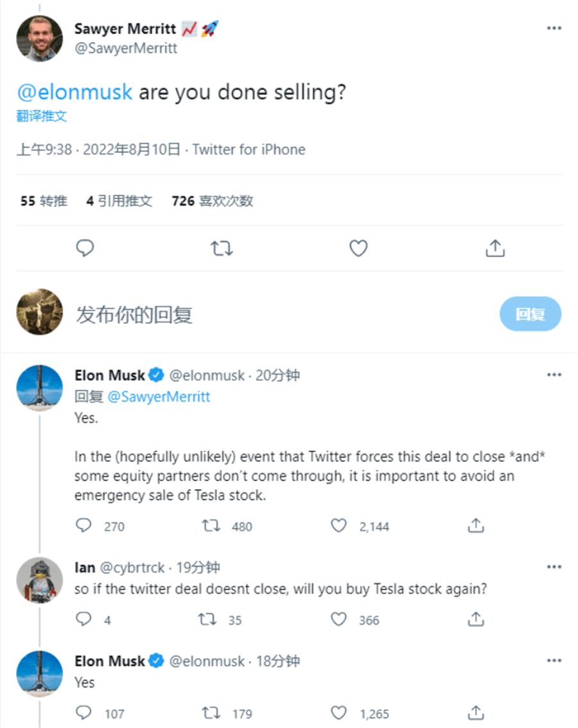
Task: View the 726 喜欢次数 likes list
Action: tap(213, 201)
